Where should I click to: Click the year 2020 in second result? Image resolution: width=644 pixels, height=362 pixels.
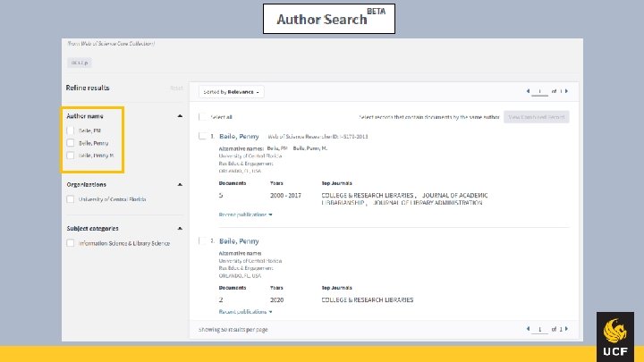[276, 300]
